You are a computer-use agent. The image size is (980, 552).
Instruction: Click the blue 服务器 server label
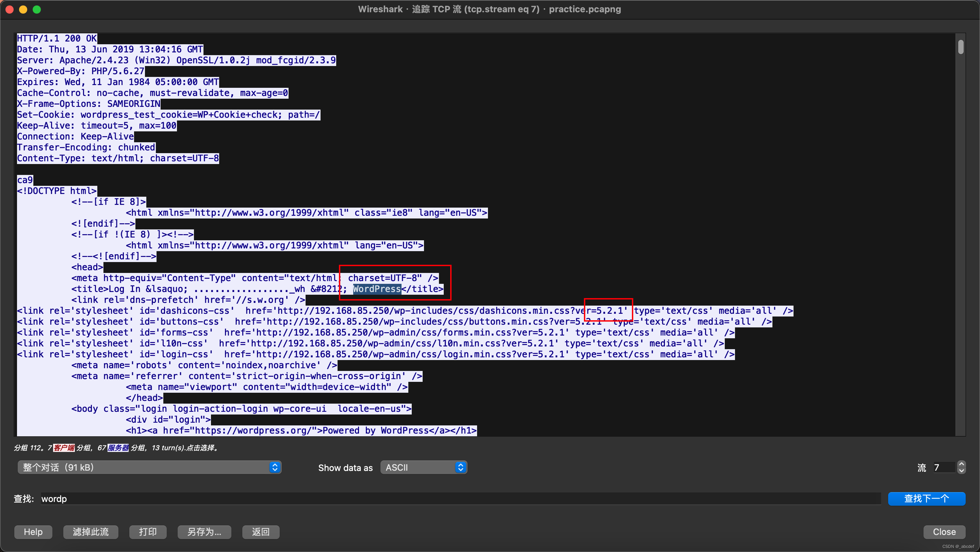118,448
